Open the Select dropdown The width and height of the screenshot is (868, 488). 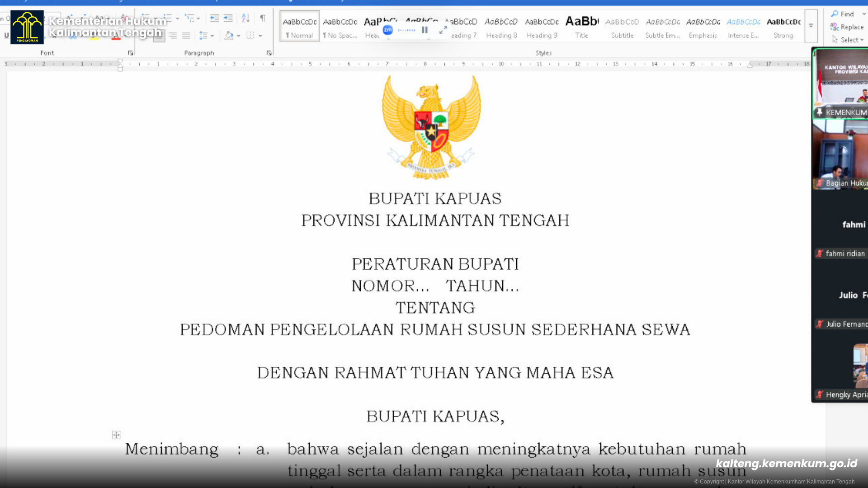tap(848, 40)
